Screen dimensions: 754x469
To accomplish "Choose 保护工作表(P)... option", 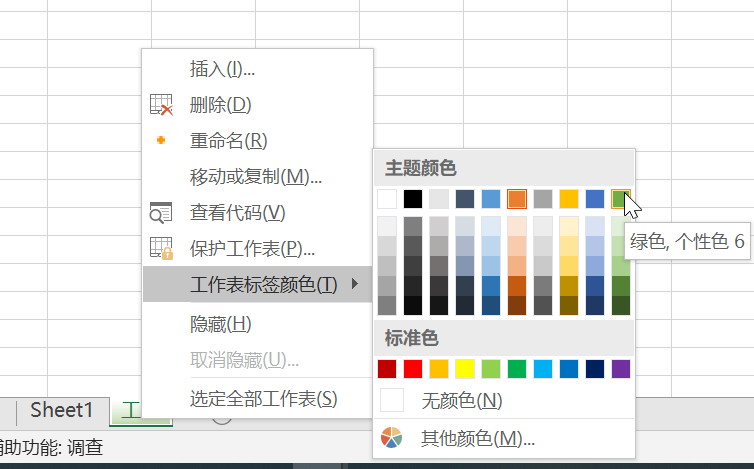I will 258,248.
